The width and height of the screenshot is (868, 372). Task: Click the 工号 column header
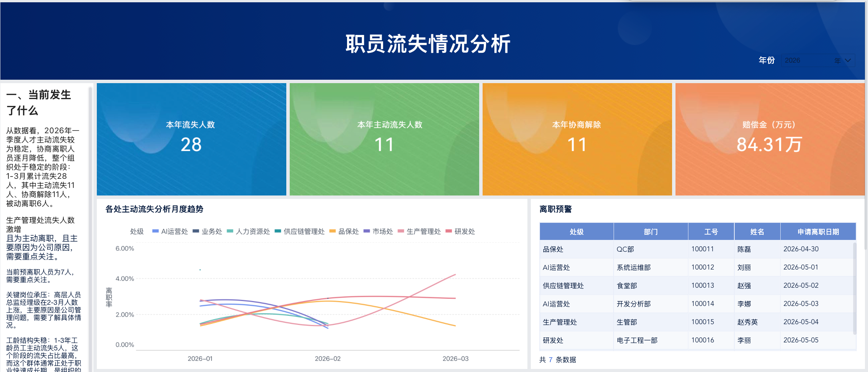[711, 232]
